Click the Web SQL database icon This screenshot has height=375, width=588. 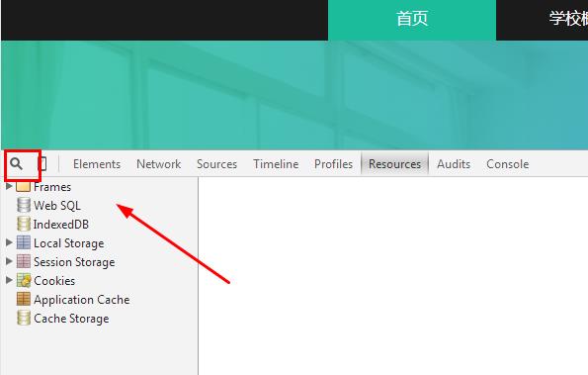click(x=24, y=205)
